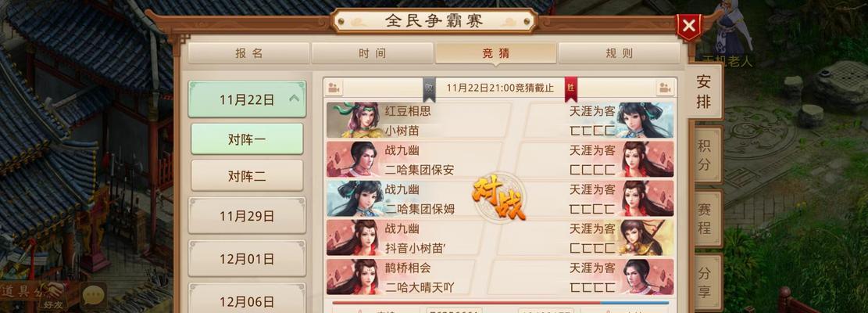Click the left video camera replay icon

click(x=334, y=88)
